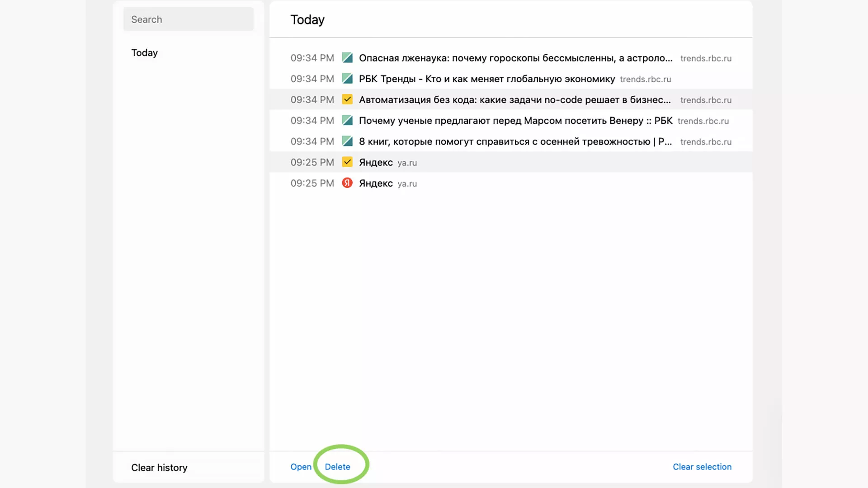Expand history date groupings in sidebar
The height and width of the screenshot is (488, 868).
(144, 52)
